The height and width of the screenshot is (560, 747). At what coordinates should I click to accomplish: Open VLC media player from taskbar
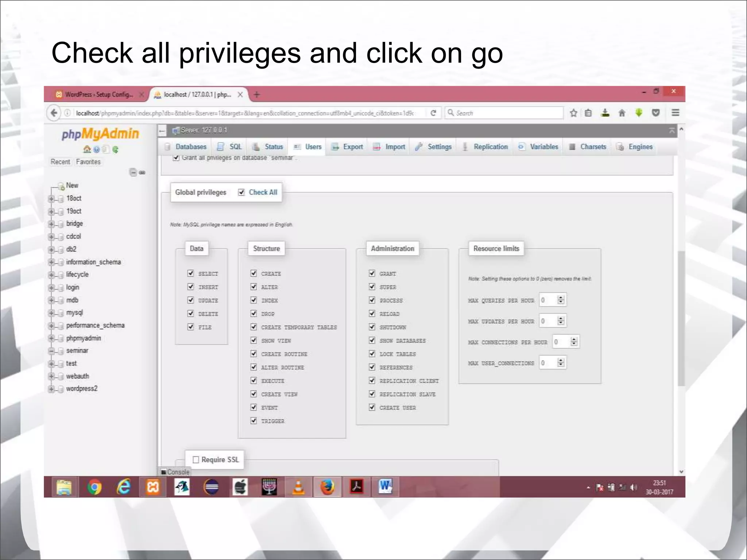tap(298, 487)
